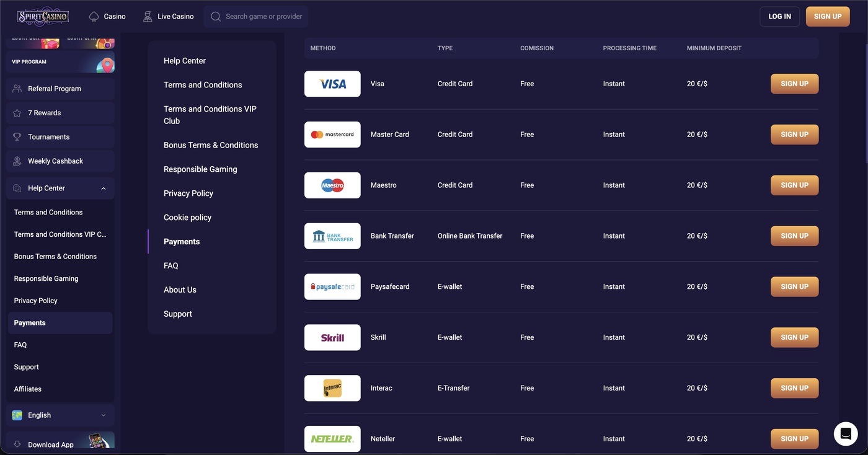The width and height of the screenshot is (868, 455).
Task: Click SIGN UP in the Paysafecard row
Action: point(794,287)
